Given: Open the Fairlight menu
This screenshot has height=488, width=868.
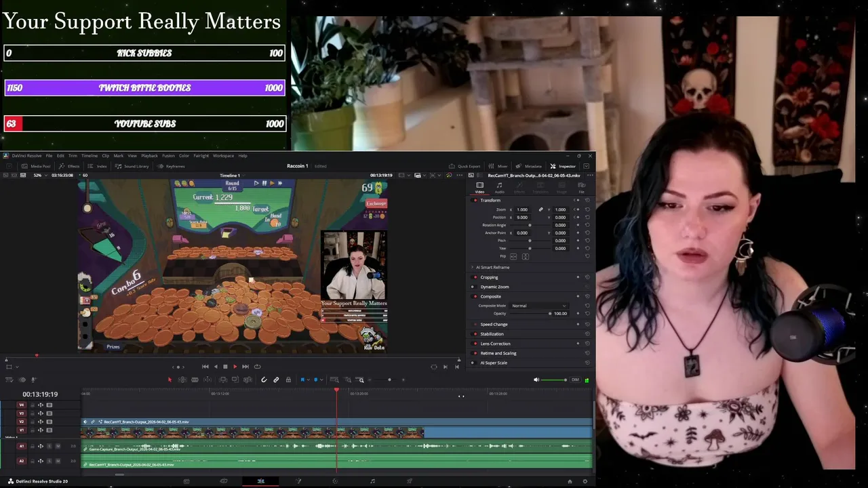Looking at the screenshot, I should (201, 156).
